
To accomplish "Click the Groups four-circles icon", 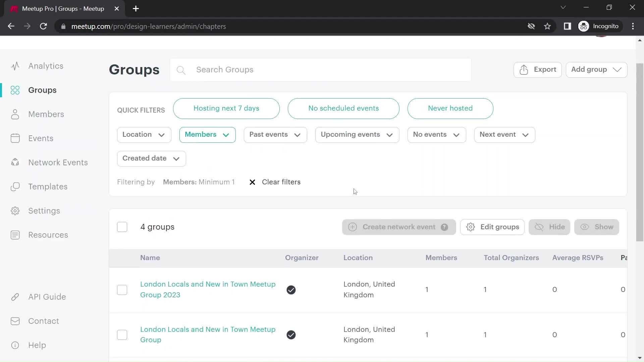I will coord(15,90).
